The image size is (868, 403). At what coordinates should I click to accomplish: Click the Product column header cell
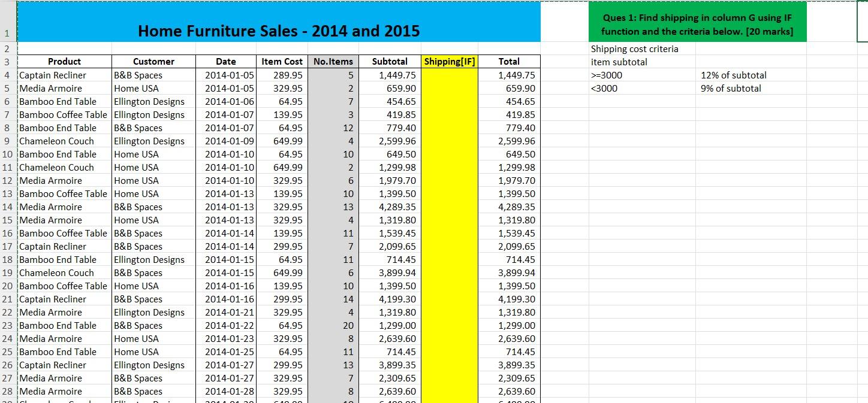click(x=64, y=61)
